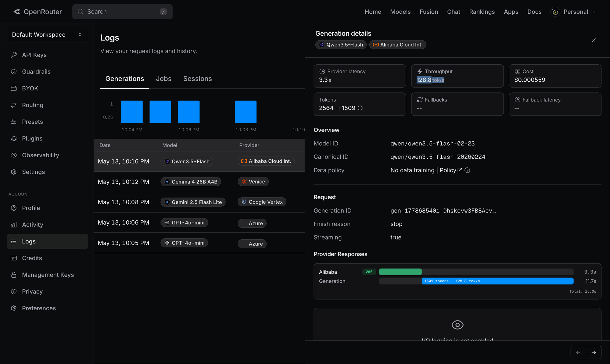Switch to the Generations tab
Screen dimensions: 610x364
click(125, 79)
